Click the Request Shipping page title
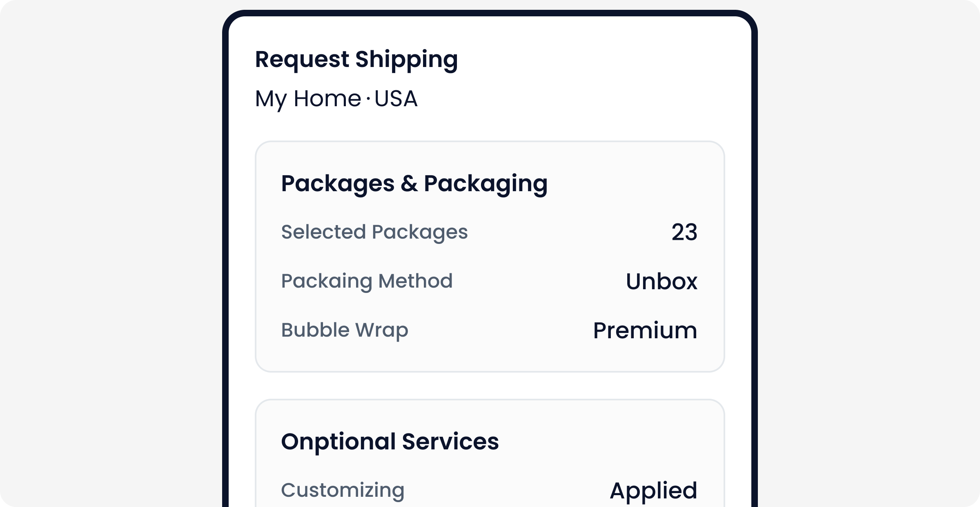980x507 pixels. (x=356, y=60)
